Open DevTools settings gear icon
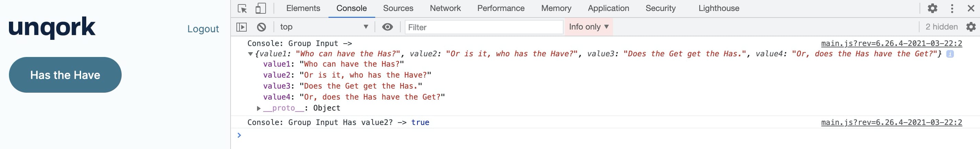 pyautogui.click(x=933, y=8)
